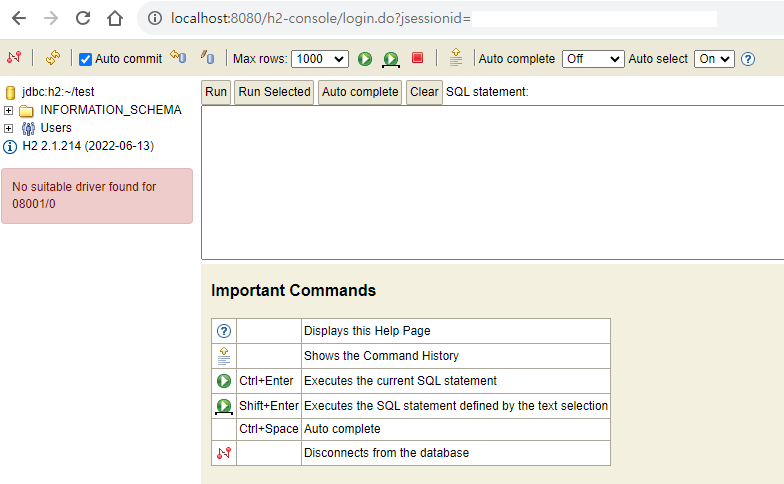The width and height of the screenshot is (784, 484).
Task: Click the Commit toolbar icon
Action: point(208,58)
